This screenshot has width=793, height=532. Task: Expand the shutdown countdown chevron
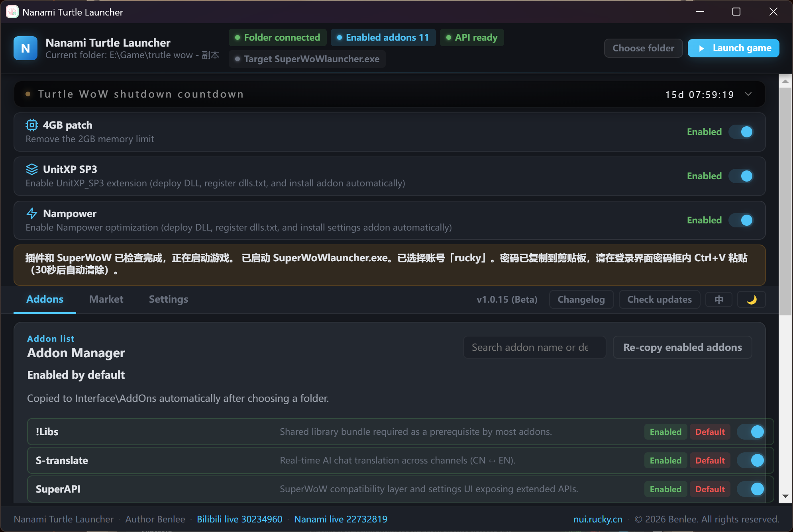748,94
